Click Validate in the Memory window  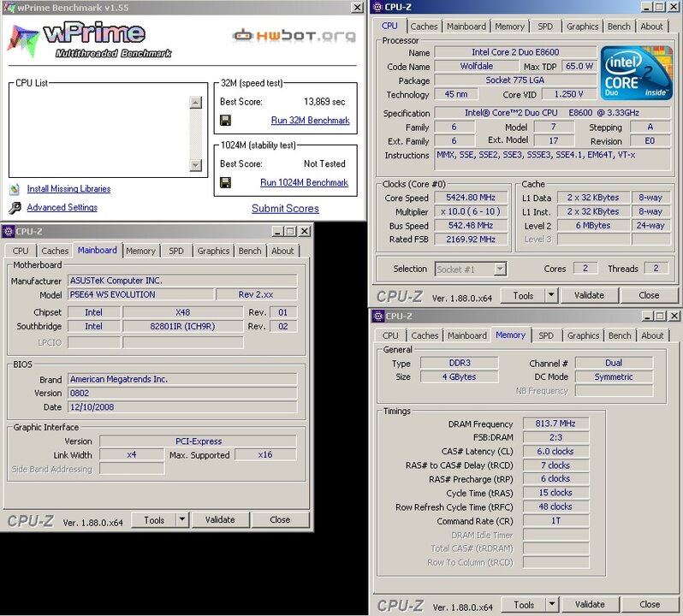coord(590,604)
